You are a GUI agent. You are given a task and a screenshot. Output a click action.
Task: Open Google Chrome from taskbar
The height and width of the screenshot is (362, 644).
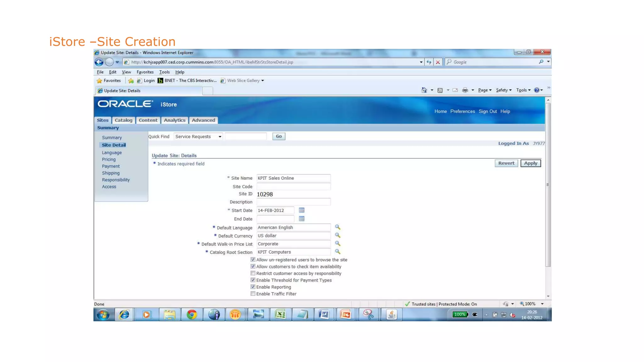[192, 314]
